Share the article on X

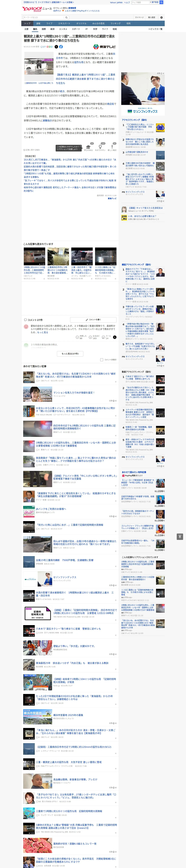56,47
